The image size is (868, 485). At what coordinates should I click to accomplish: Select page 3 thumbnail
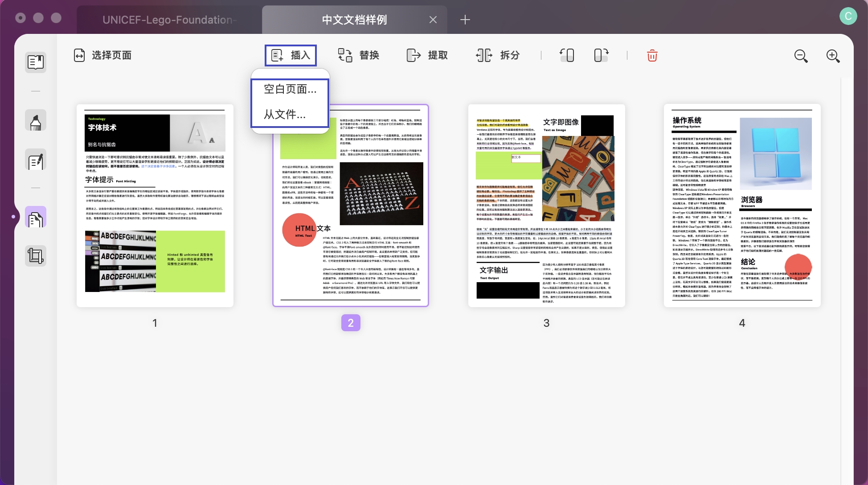547,206
